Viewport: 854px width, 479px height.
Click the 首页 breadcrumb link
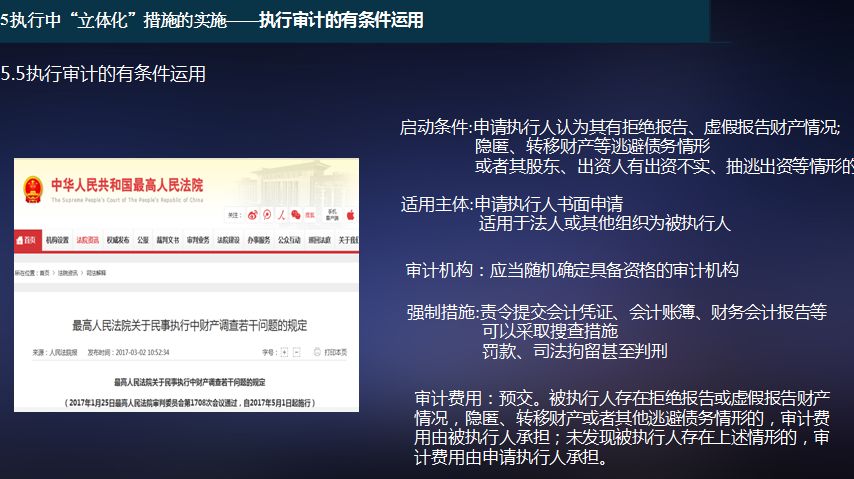tap(44, 273)
